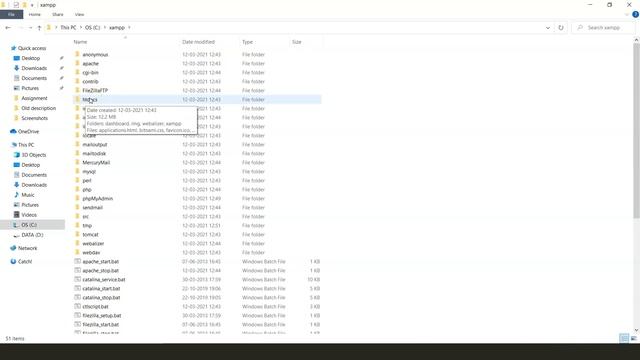Viewport: 640px width, 360px height.
Task: Open the apache folder
Action: tap(91, 64)
